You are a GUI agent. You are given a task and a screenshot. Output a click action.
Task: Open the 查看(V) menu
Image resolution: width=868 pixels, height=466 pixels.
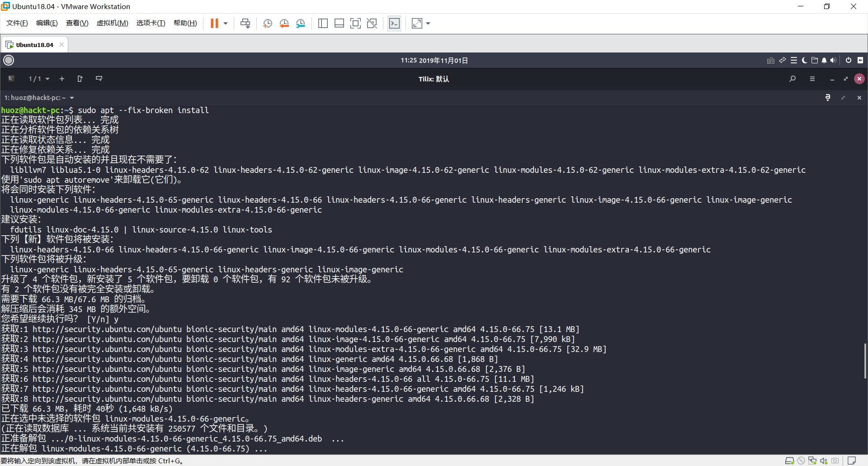coord(77,23)
